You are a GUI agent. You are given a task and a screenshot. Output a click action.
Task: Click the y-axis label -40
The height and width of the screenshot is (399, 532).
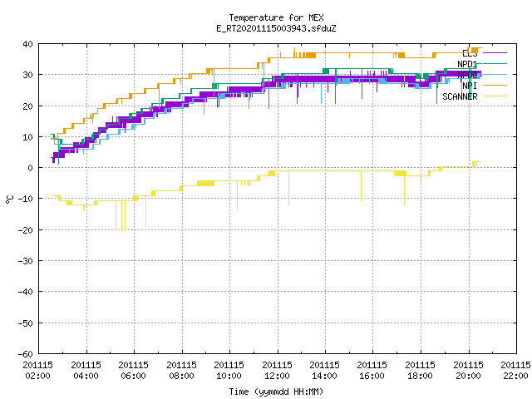pos(26,292)
